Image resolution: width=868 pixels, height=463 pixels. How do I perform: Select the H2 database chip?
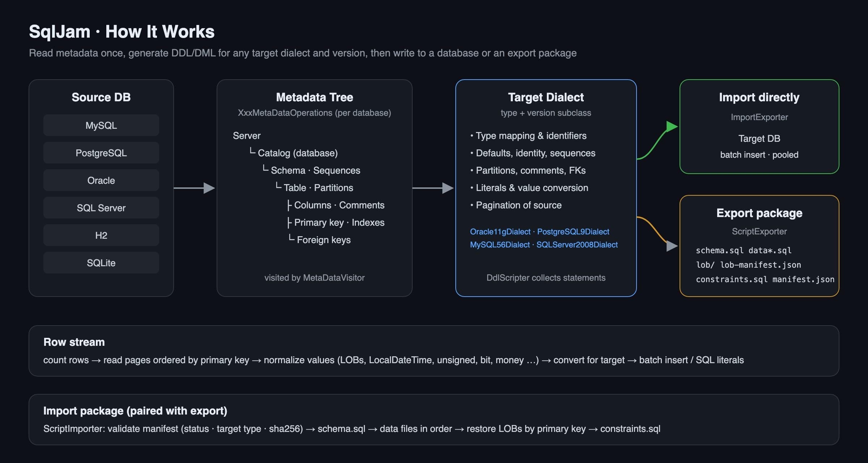click(101, 235)
